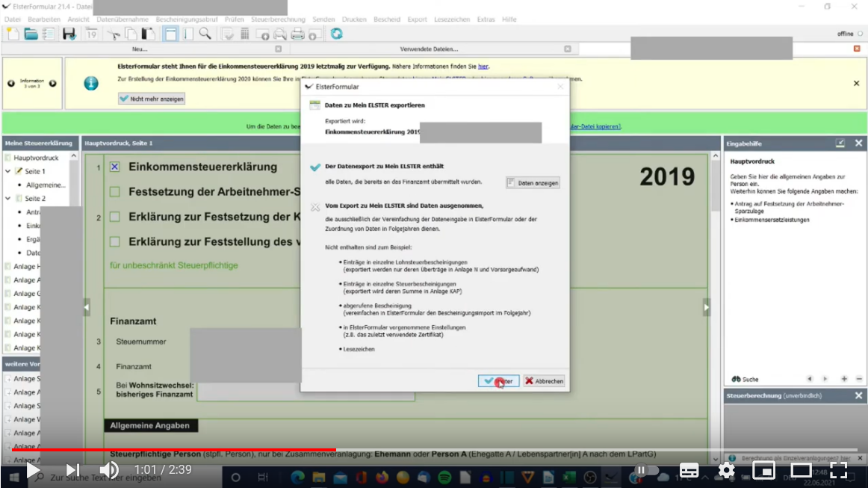The image size is (868, 488).
Task: Click the calendar 19 toolbar icon
Action: point(91,34)
